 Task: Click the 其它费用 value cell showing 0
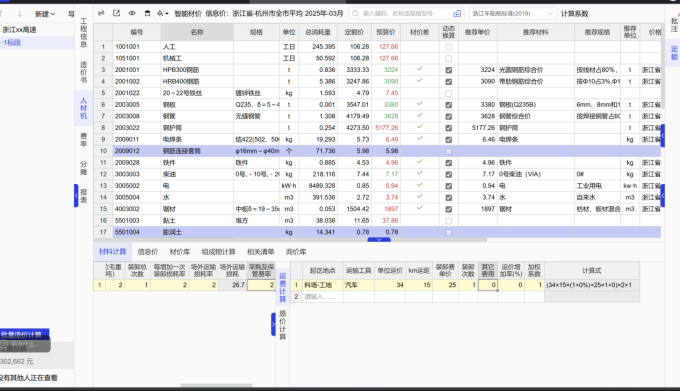coord(487,285)
